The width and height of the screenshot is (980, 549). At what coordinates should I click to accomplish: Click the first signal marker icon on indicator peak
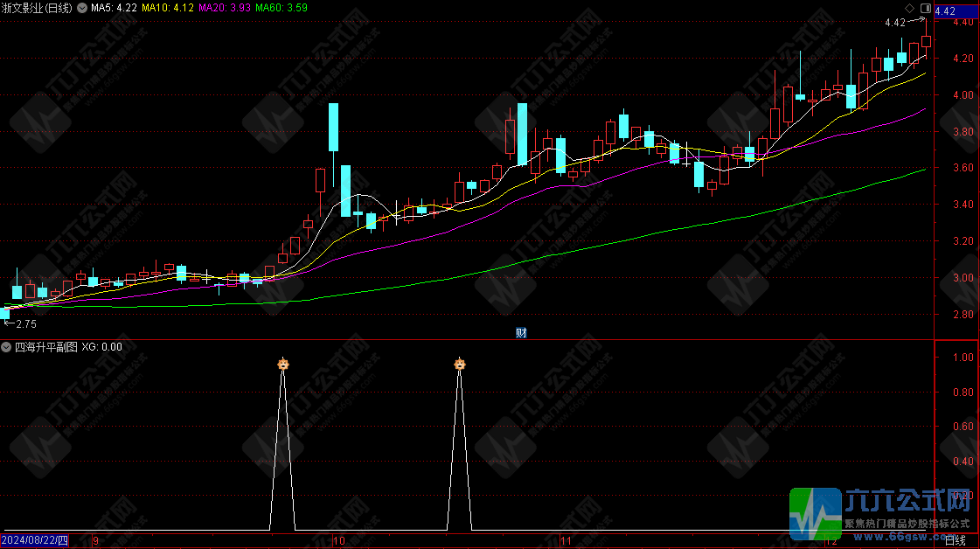coord(282,364)
